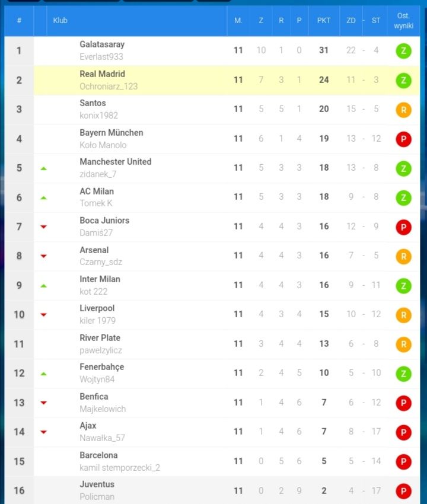Screen dimensions: 427x504
Task: Click Ajax's red down arrow indicator
Action: tap(44, 432)
